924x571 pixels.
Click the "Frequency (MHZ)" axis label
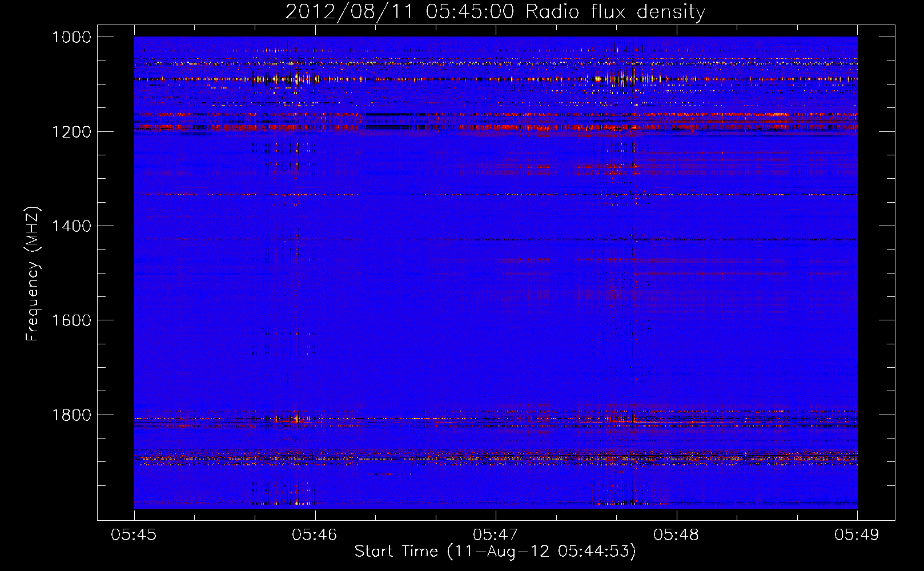[x=33, y=274]
